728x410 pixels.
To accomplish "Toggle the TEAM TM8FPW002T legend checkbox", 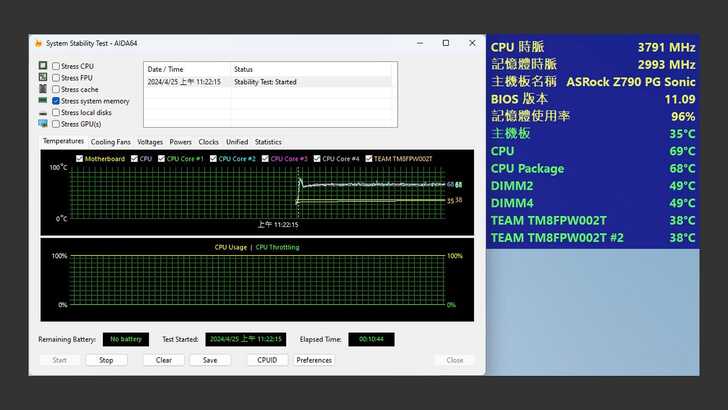I will point(370,158).
